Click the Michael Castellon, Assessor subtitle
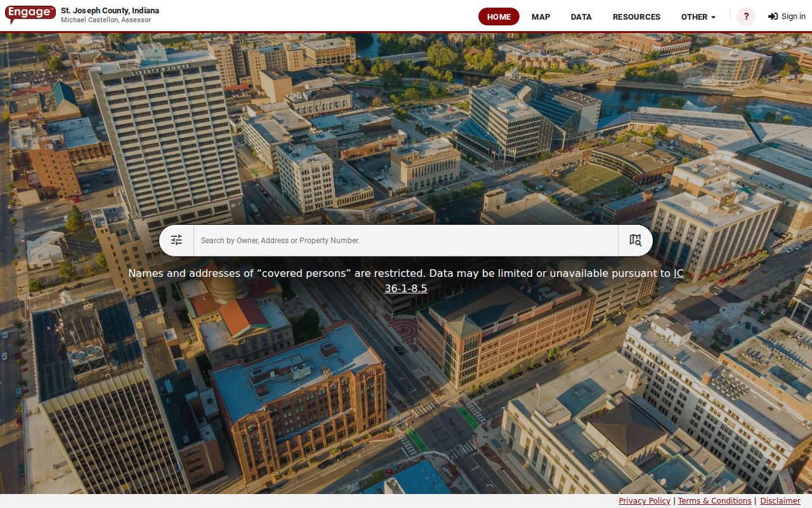This screenshot has height=508, width=812. 106,20
